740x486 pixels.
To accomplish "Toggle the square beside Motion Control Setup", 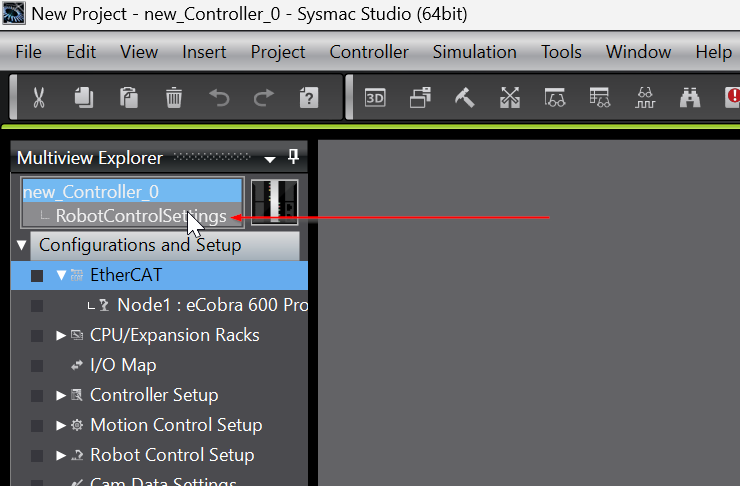I will 37,426.
